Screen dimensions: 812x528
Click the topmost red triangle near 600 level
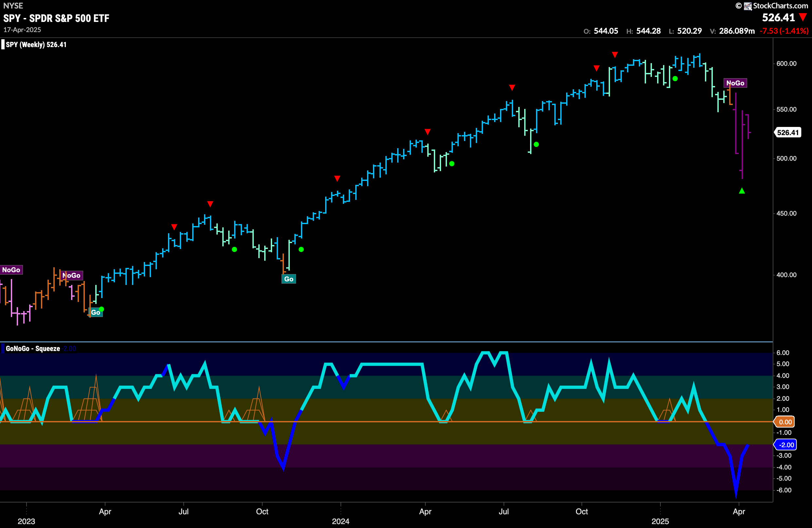[615, 55]
